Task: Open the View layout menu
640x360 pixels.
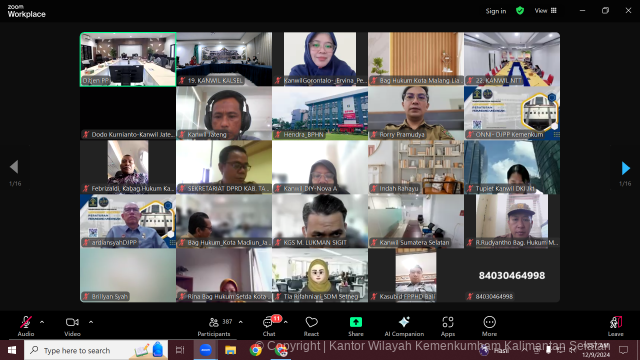Action: 545,11
